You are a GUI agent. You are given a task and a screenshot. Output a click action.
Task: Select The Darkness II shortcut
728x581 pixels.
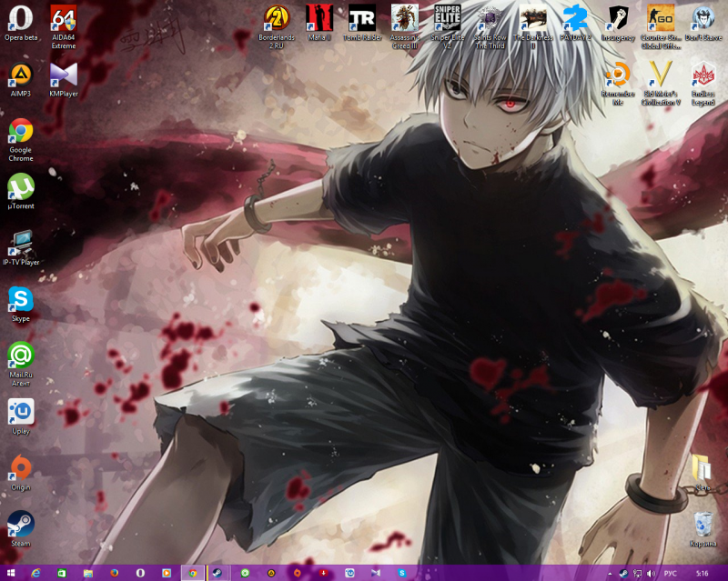(x=533, y=27)
